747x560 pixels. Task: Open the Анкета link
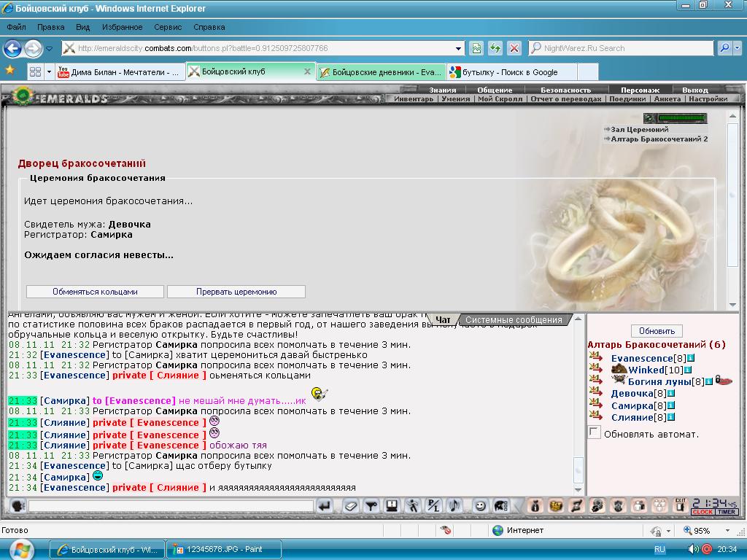[x=667, y=98]
